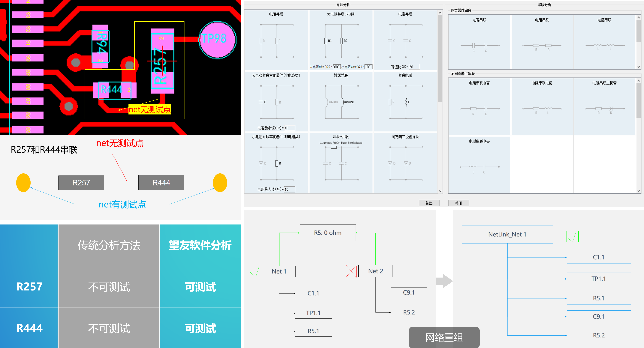Select TP1.1 under NetLink_Net 1
The height and width of the screenshot is (348, 644).
pos(599,279)
